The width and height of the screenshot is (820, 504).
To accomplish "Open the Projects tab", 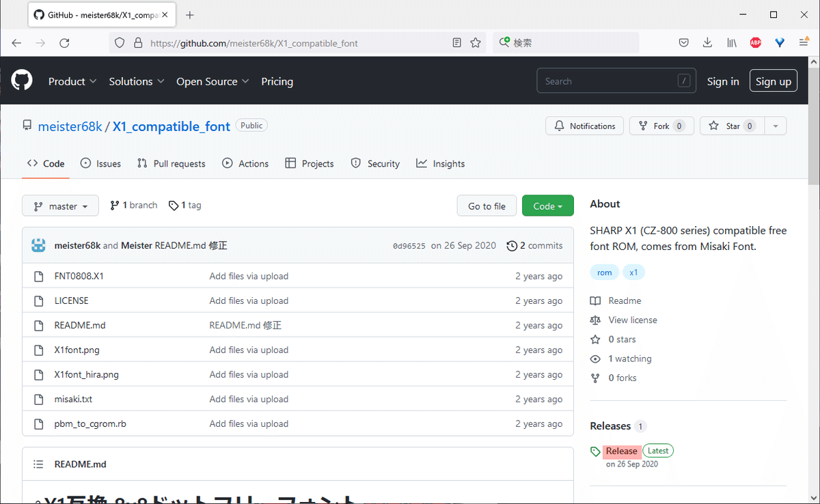I will click(310, 163).
